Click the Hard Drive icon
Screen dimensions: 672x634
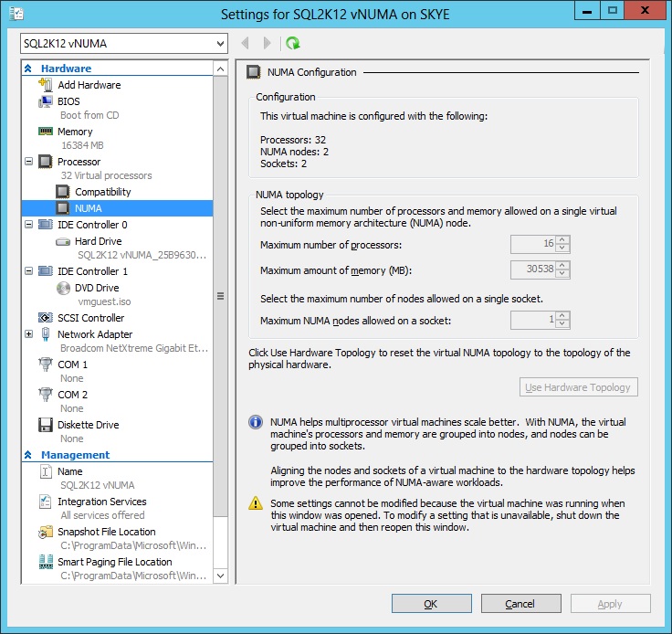coord(63,242)
